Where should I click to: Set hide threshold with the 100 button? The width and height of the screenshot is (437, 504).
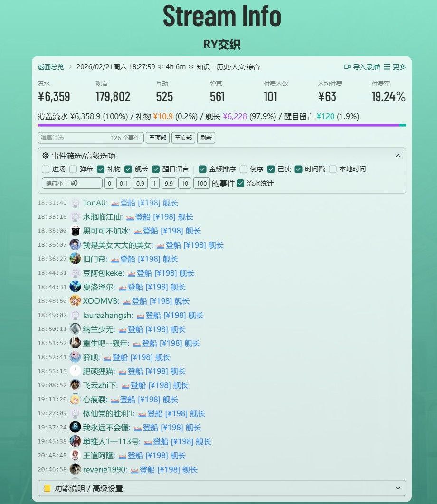pyautogui.click(x=202, y=183)
